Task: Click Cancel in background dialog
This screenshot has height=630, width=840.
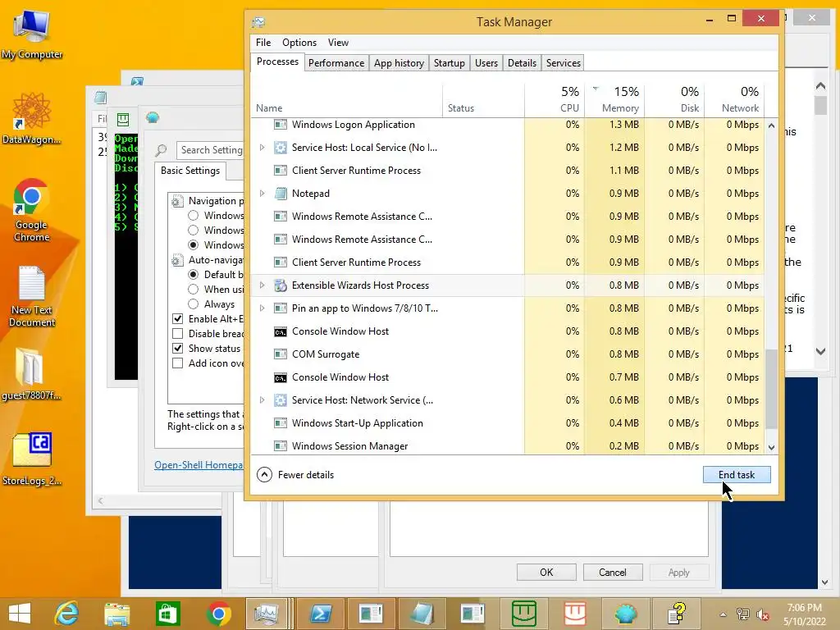Action: point(612,572)
